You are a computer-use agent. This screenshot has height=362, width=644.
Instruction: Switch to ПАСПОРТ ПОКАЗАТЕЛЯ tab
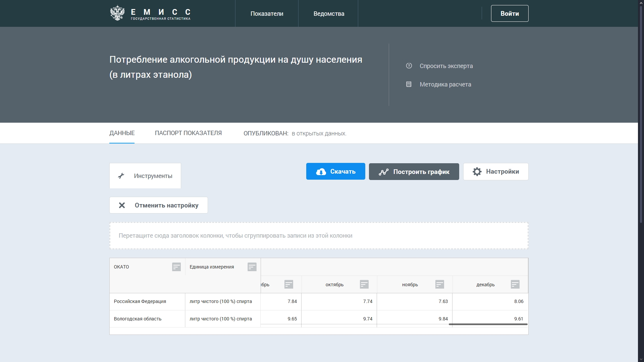(188, 133)
